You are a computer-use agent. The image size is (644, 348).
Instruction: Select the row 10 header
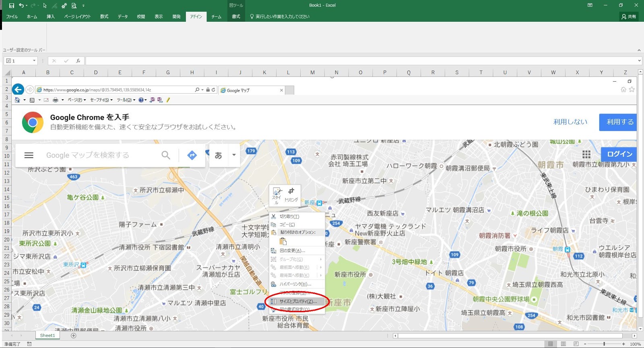tap(7, 156)
